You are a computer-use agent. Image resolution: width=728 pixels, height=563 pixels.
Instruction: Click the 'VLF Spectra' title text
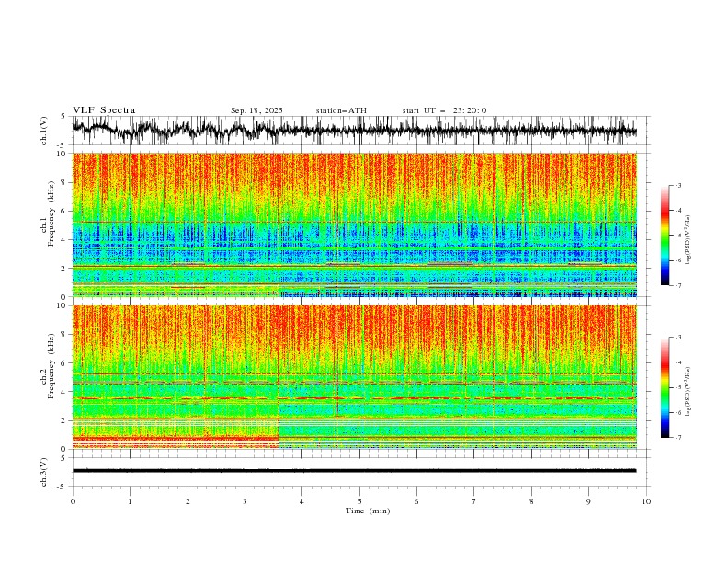104,110
